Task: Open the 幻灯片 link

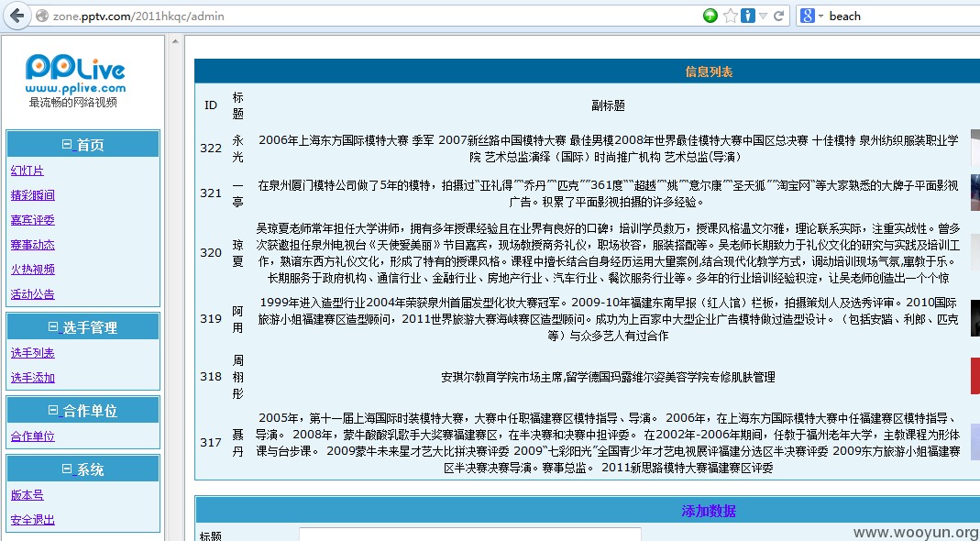Action: (27, 171)
